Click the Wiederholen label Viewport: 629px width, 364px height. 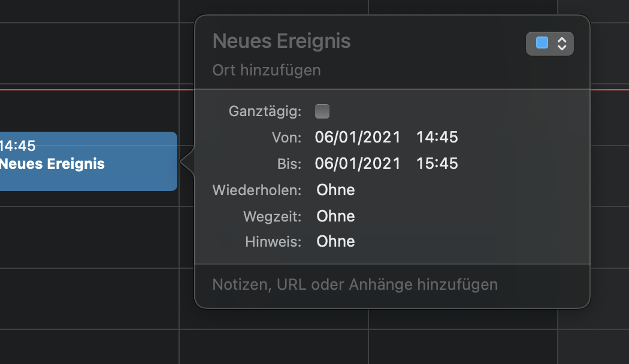coord(256,190)
